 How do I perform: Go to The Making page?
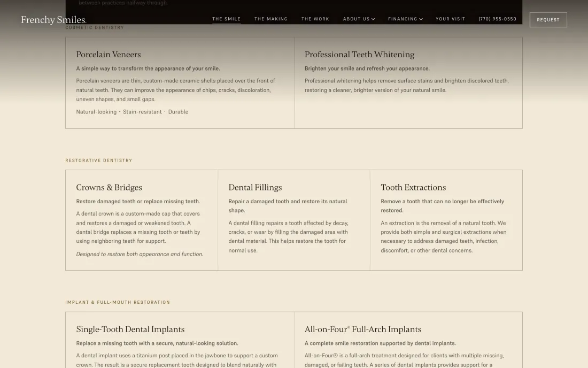tap(271, 19)
